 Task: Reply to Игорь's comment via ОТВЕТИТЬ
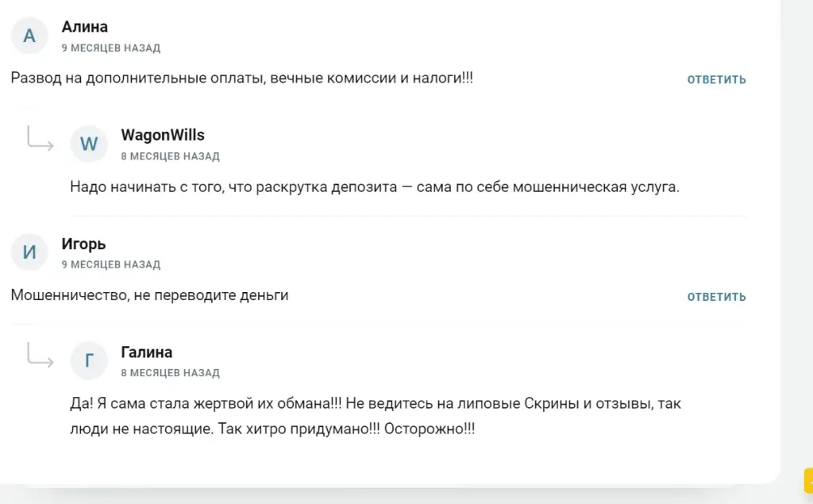(717, 297)
